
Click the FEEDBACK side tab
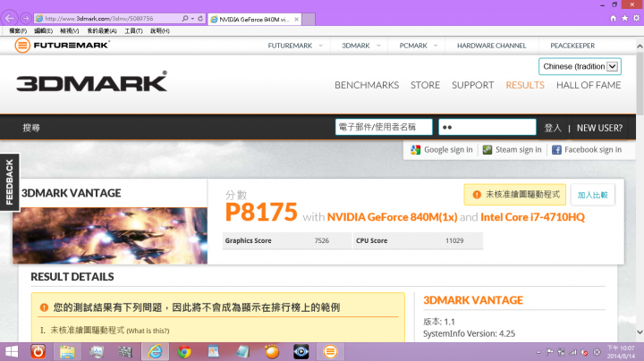[10, 182]
